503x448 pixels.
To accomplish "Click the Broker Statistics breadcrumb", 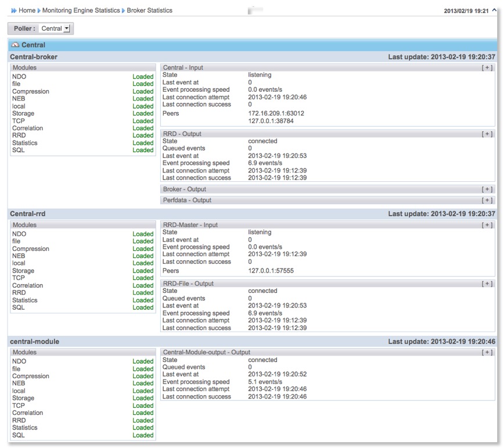I will (x=149, y=10).
